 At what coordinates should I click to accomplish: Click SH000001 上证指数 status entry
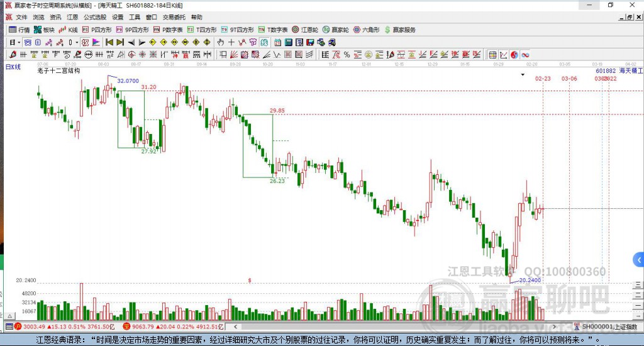pyautogui.click(x=606, y=326)
